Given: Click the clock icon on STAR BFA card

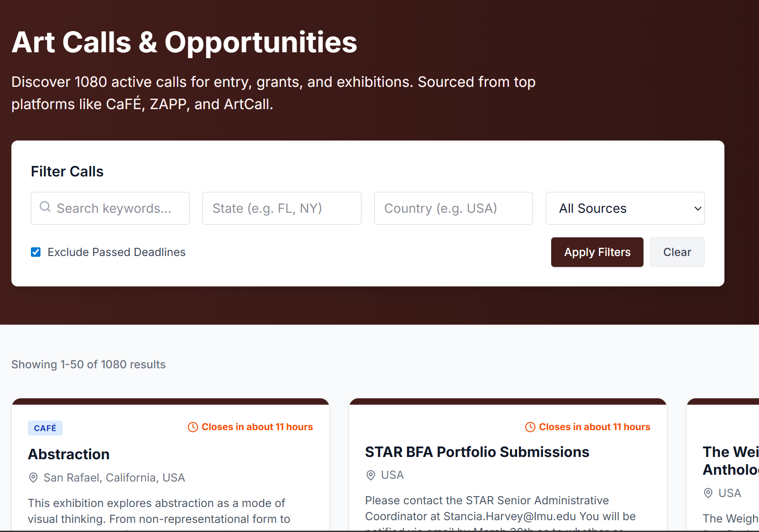Looking at the screenshot, I should pyautogui.click(x=530, y=427).
